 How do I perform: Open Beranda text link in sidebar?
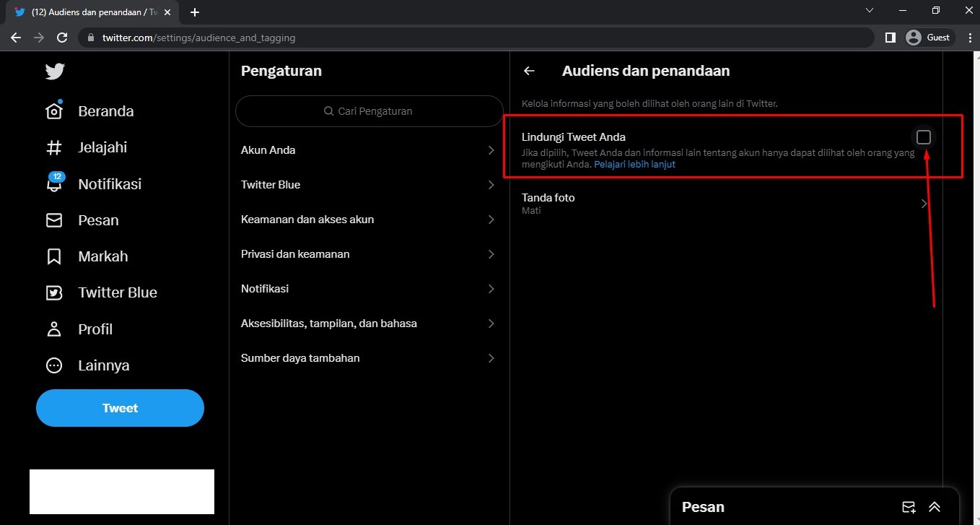click(106, 111)
